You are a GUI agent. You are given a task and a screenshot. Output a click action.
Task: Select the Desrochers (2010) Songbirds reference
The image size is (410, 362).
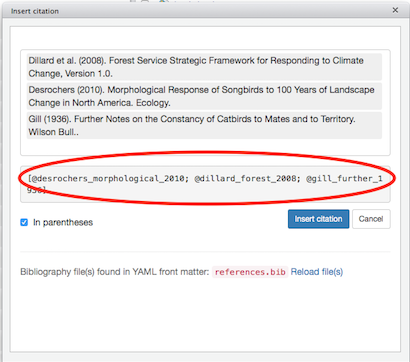pyautogui.click(x=204, y=96)
